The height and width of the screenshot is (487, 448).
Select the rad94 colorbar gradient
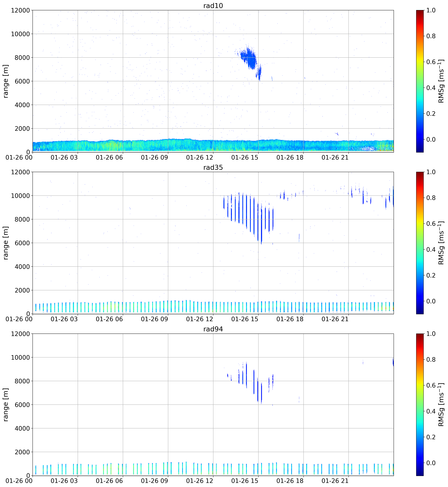pos(420,405)
